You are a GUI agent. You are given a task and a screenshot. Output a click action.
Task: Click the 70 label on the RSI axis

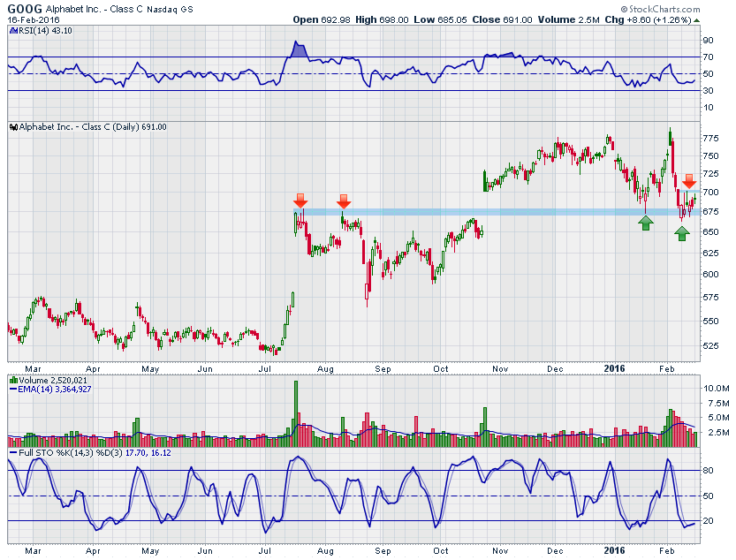(708, 57)
